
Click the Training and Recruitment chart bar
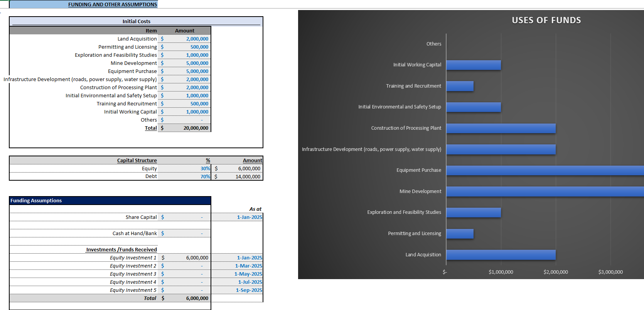tap(460, 86)
